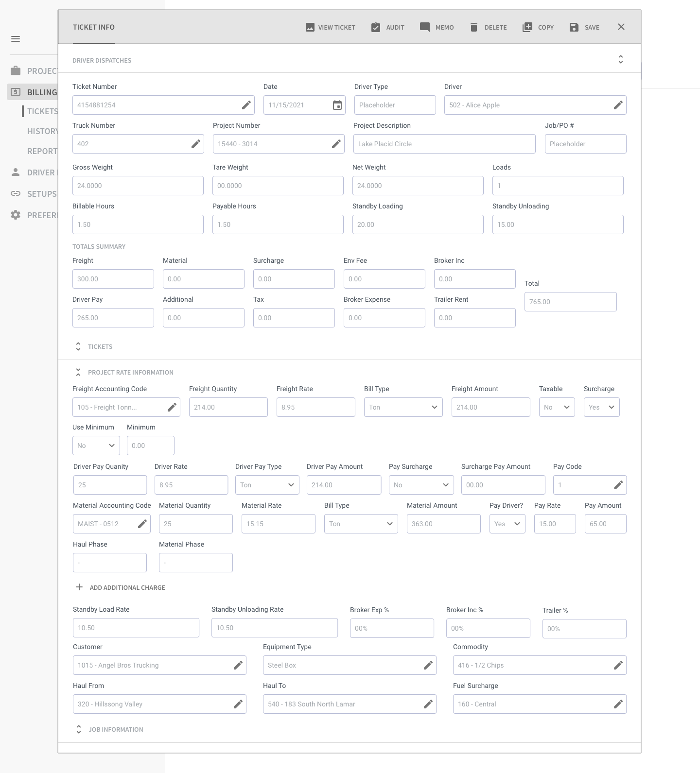Expand the Job Information section
The height and width of the screenshot is (773, 700).
[79, 729]
